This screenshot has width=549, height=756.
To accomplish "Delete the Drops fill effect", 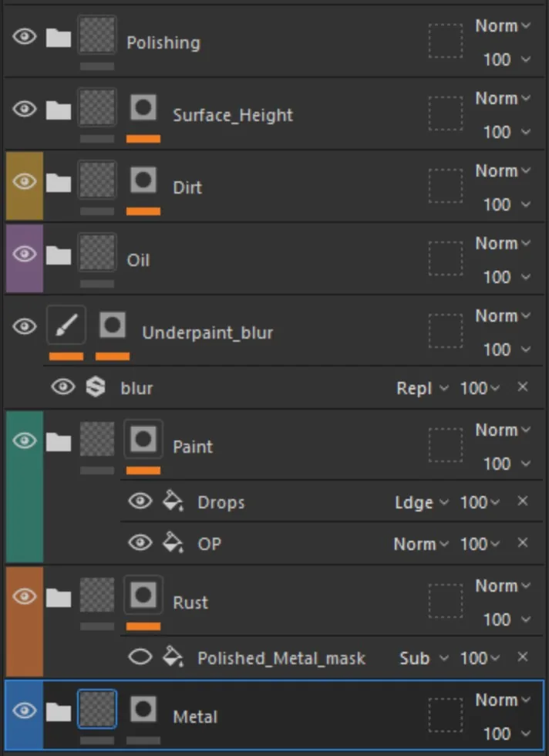I will pyautogui.click(x=523, y=501).
